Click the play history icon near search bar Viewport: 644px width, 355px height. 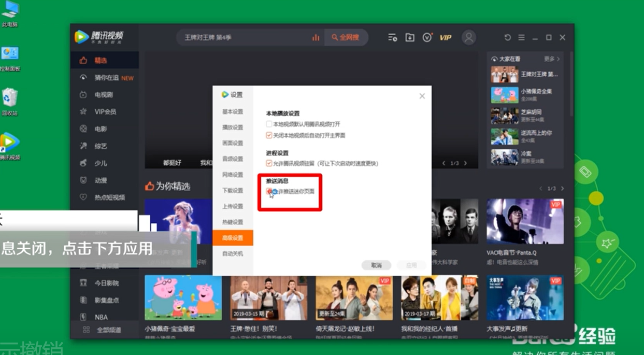tap(392, 37)
